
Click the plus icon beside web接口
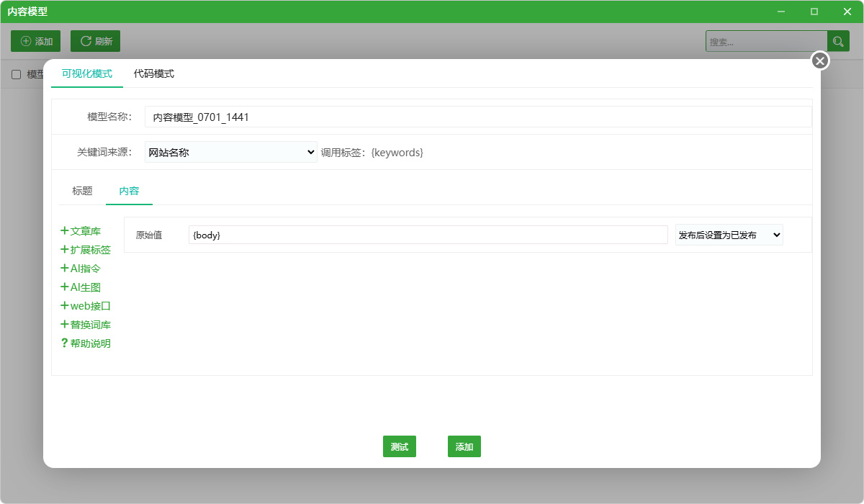click(x=65, y=305)
